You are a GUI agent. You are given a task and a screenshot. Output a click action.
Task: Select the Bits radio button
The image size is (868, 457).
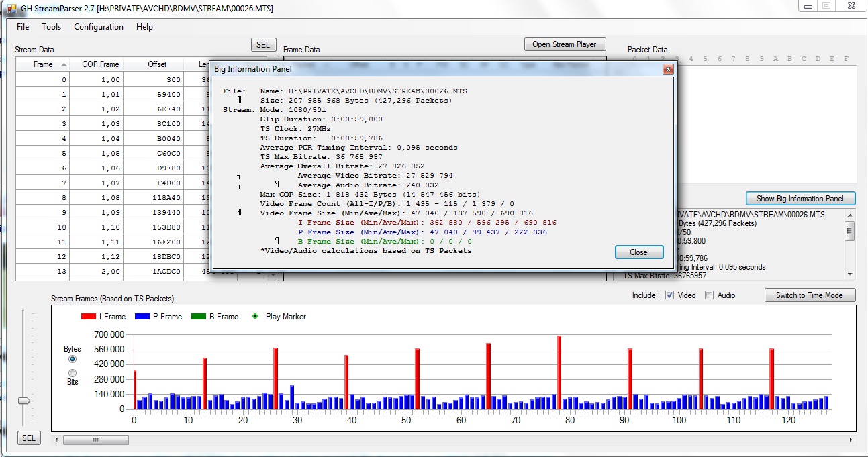pos(73,373)
